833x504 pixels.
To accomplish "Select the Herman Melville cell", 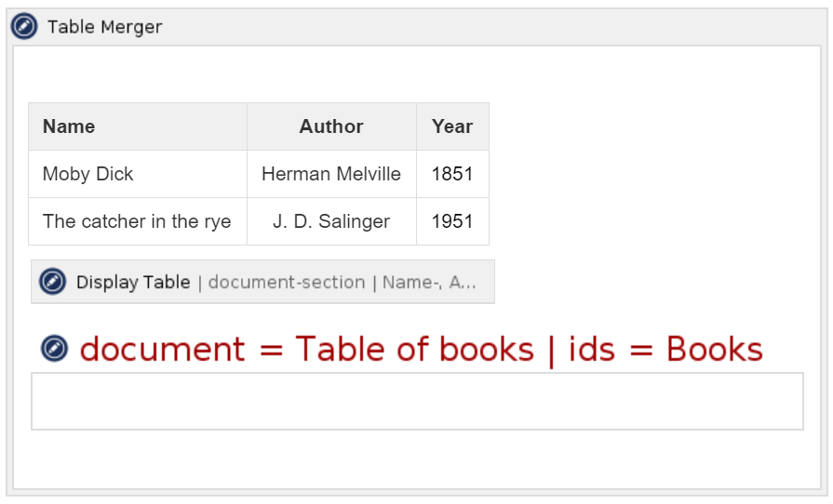I will [331, 174].
